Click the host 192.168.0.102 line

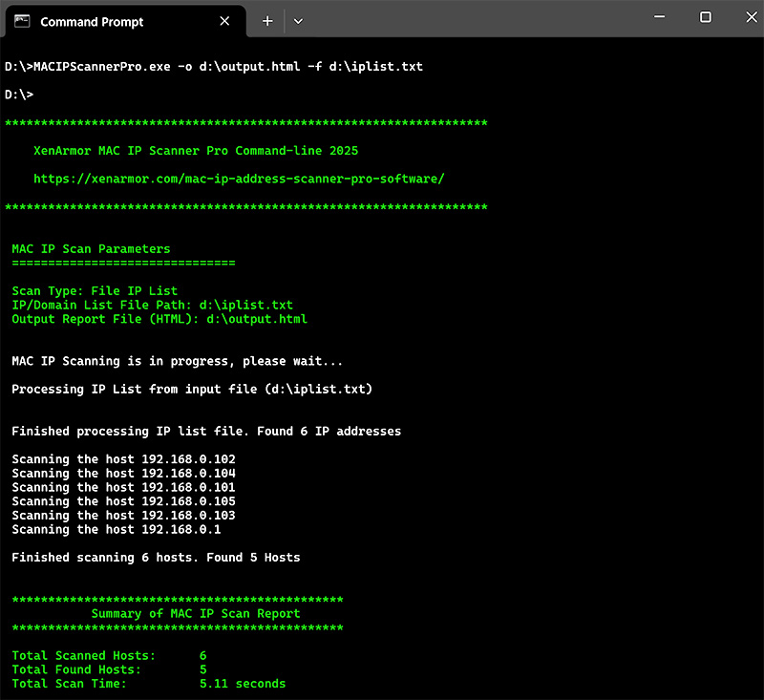click(124, 459)
